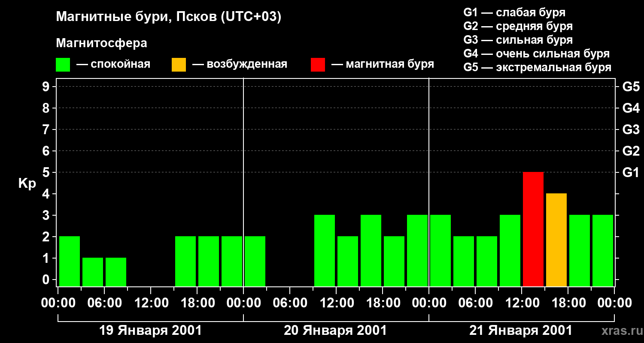Select the "G5 — экстремальная буря" line
The image size is (644, 343).
pyautogui.click(x=538, y=67)
